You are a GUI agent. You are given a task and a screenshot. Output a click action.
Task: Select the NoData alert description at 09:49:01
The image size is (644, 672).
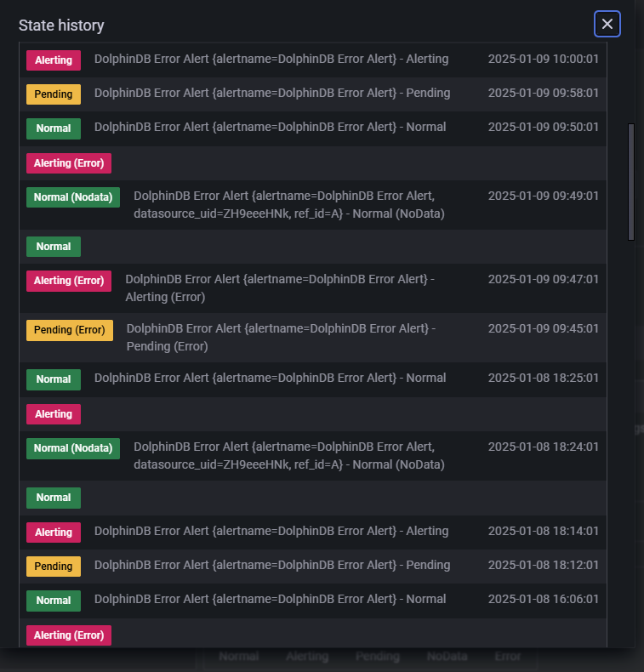point(289,202)
